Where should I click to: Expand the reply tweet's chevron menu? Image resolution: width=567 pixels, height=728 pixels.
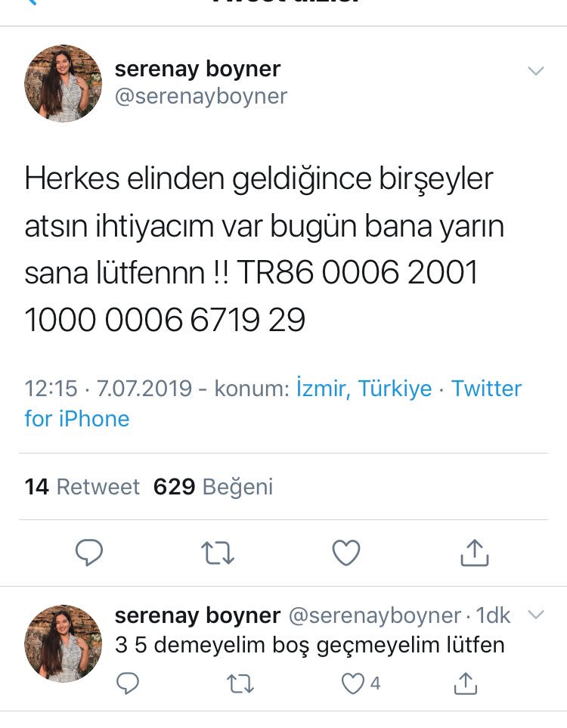coord(536,615)
